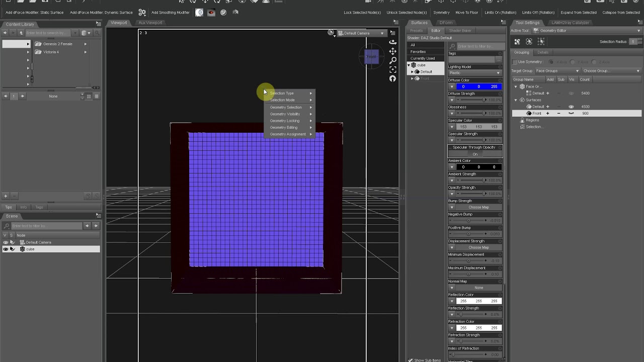Click the Content Library back arrow
This screenshot has height=362, width=644.
click(x=5, y=33)
